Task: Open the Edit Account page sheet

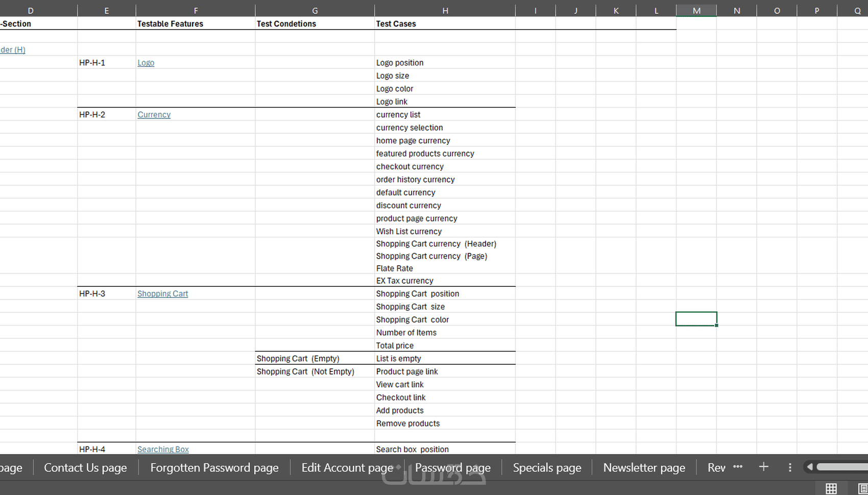Action: click(348, 467)
